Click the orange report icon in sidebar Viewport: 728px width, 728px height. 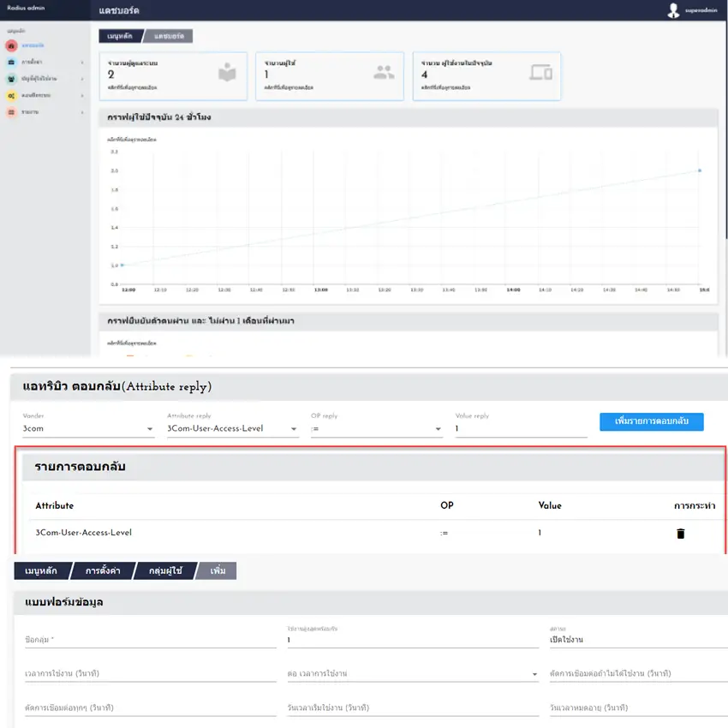pyautogui.click(x=10, y=112)
